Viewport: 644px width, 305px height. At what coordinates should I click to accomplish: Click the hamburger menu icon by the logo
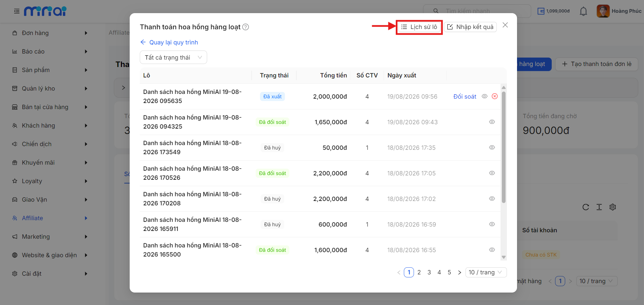pyautogui.click(x=17, y=11)
